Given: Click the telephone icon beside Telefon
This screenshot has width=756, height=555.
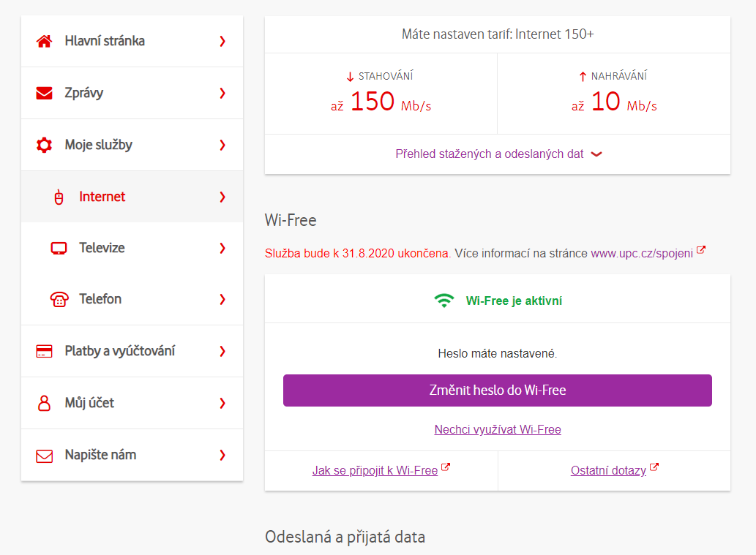Looking at the screenshot, I should [x=59, y=299].
